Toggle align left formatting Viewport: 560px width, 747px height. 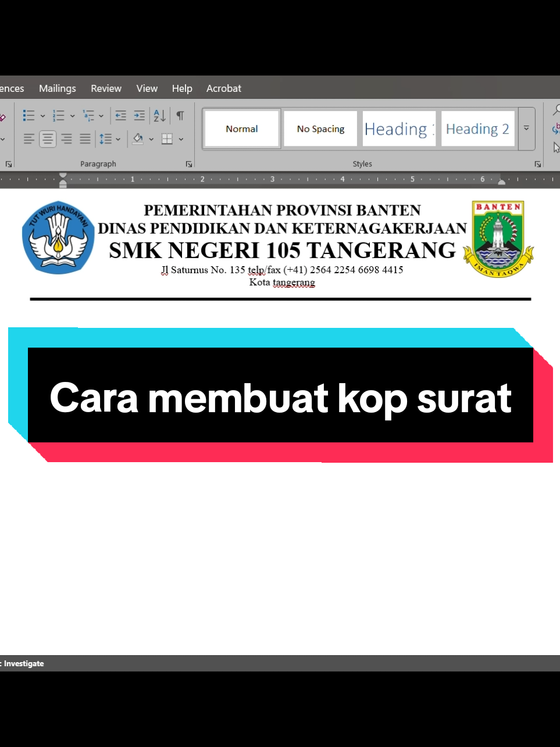[29, 138]
